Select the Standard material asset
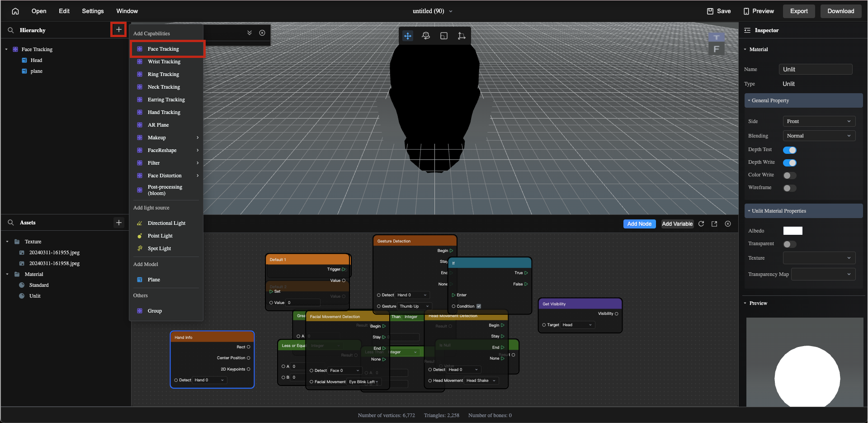 click(39, 285)
